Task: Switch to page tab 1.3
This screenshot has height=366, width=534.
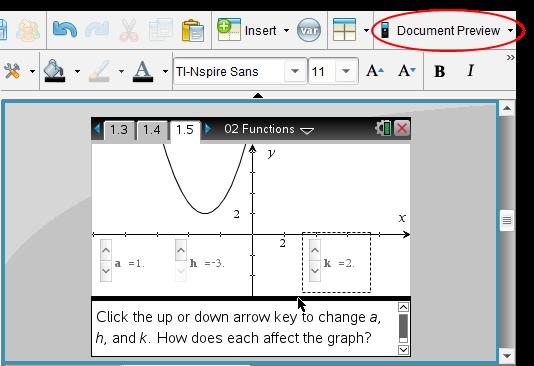Action: [119, 130]
